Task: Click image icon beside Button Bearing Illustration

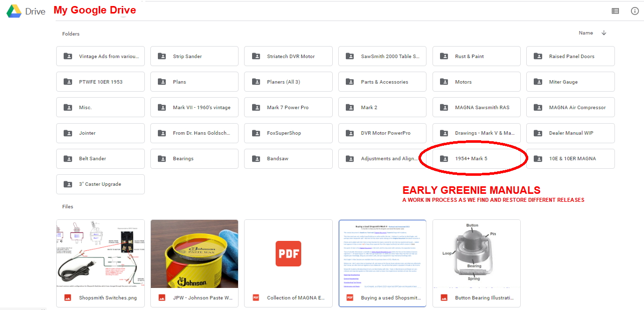Action: click(x=444, y=297)
